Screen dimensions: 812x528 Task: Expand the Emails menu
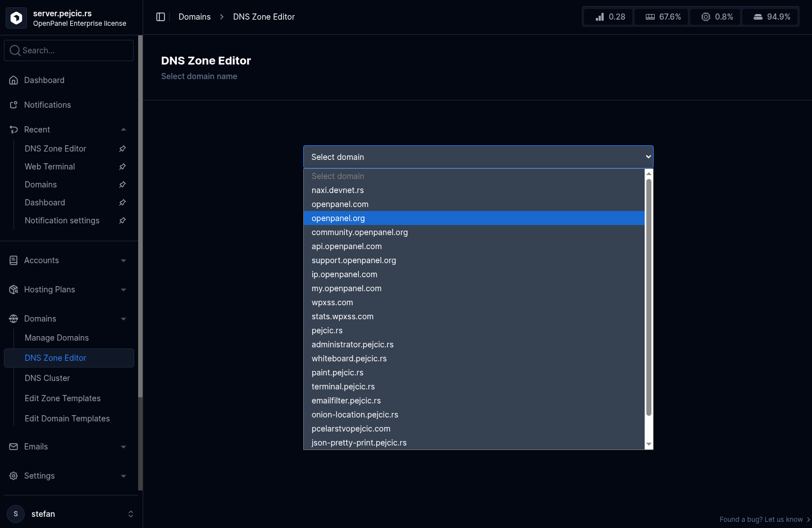pos(124,447)
